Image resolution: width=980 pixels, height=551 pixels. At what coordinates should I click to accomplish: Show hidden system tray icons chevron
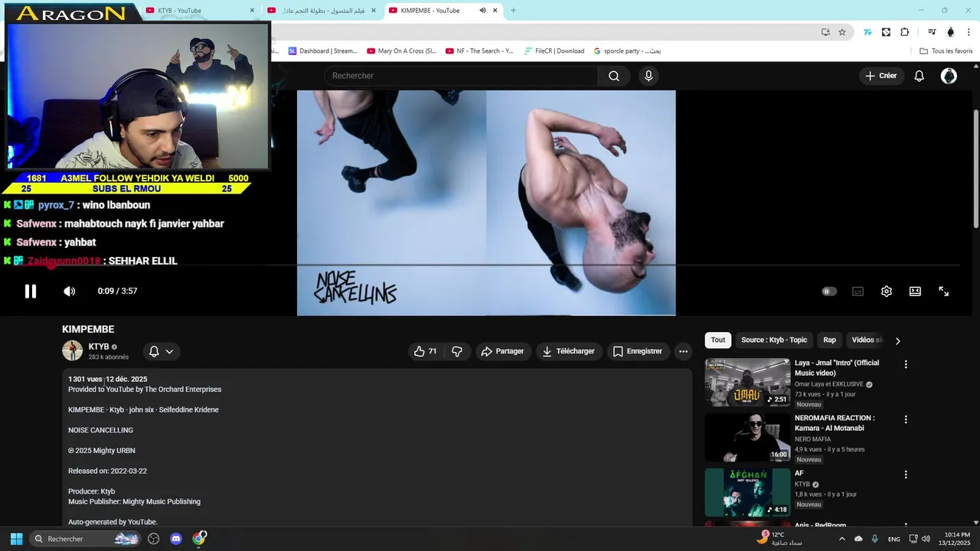pyautogui.click(x=841, y=539)
